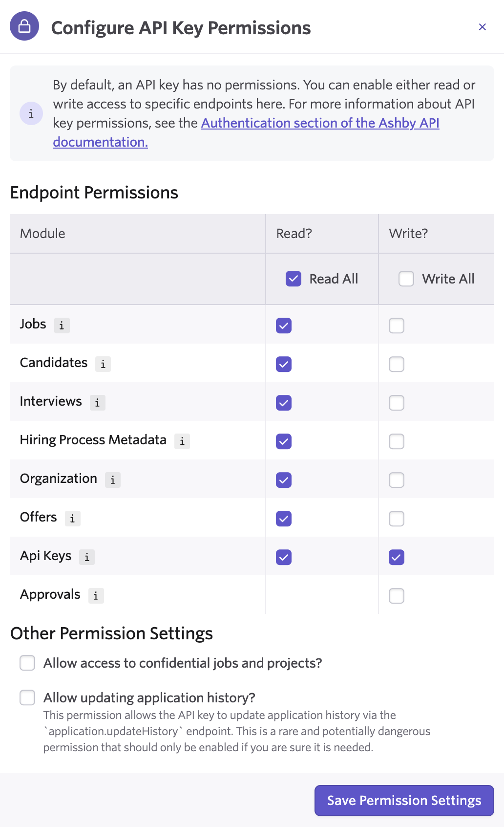Show the Organization module info icon

click(112, 480)
